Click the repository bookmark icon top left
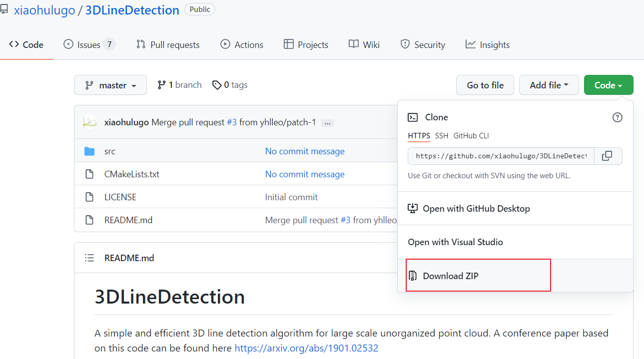Screen dimensions: 644x359 tap(5, 8)
